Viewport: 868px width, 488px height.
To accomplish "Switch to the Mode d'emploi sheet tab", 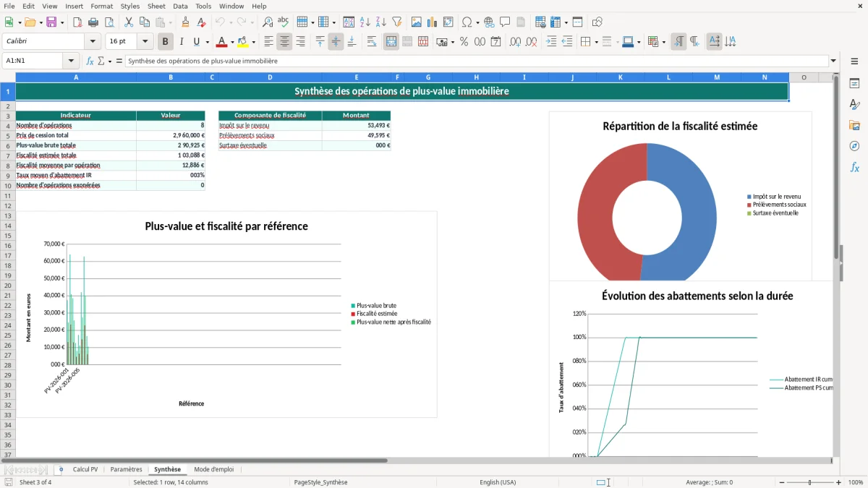I will (214, 469).
